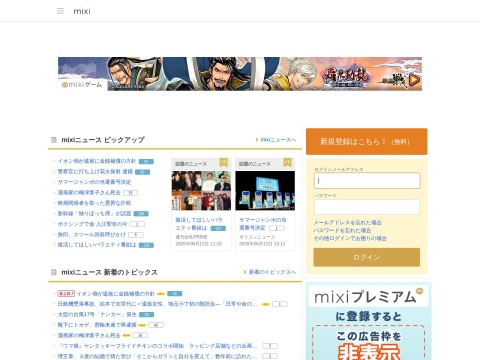Follow the 新着のトピックスへ link
The height and width of the screenshot is (360, 480).
click(273, 272)
